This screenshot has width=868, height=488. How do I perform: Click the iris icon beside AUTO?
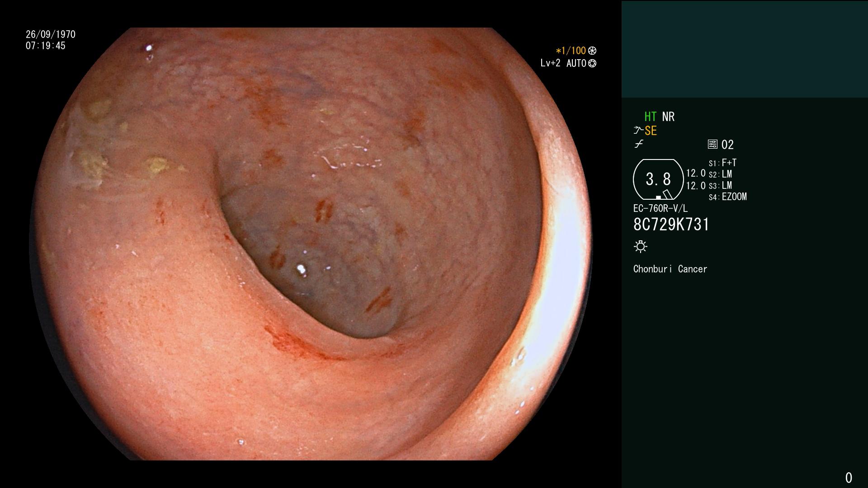[x=592, y=63]
